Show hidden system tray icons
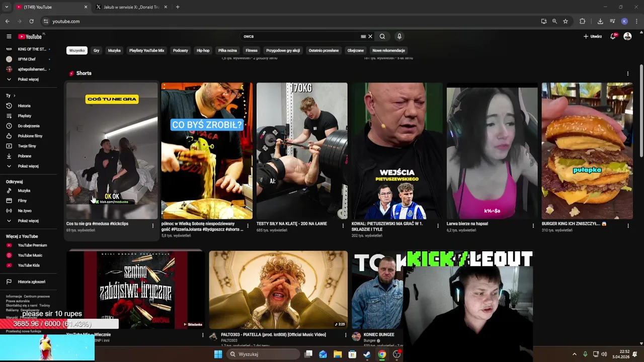The image size is (644, 362). [575, 354]
